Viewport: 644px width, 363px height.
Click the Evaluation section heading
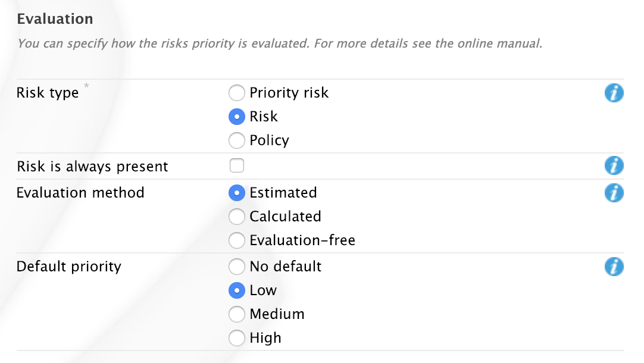coord(55,19)
